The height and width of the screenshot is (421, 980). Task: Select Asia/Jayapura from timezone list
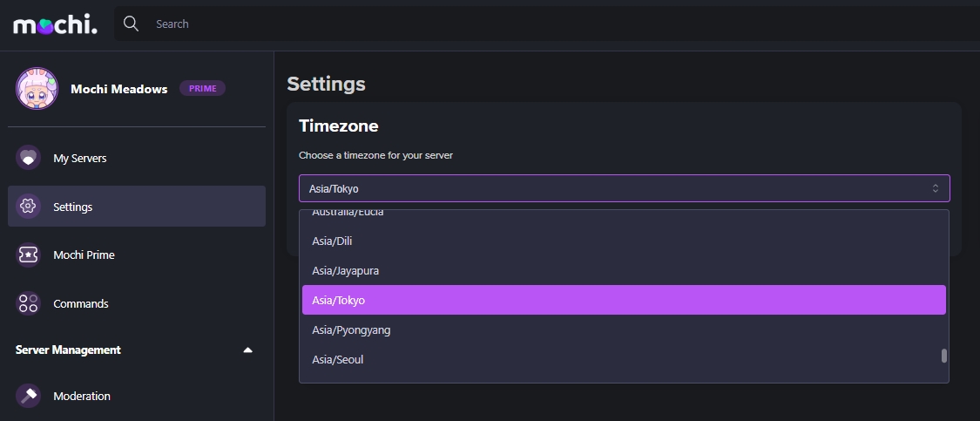click(x=345, y=270)
